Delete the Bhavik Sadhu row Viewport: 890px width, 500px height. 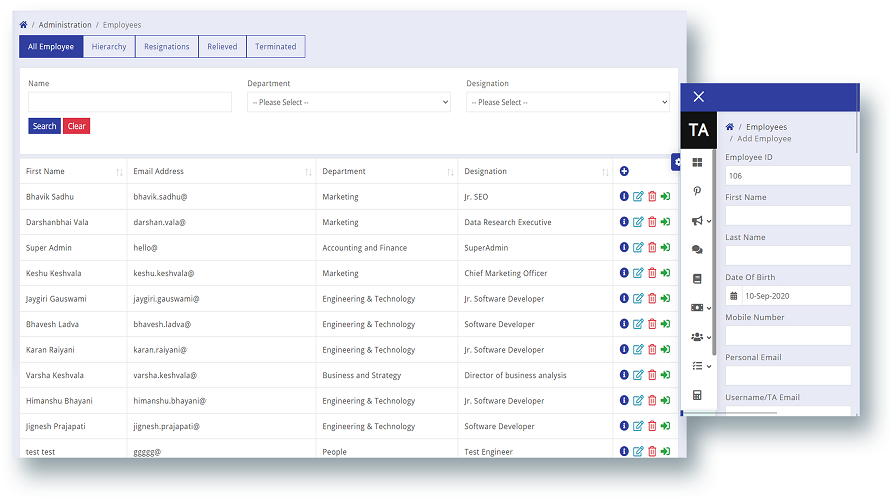pyautogui.click(x=652, y=196)
